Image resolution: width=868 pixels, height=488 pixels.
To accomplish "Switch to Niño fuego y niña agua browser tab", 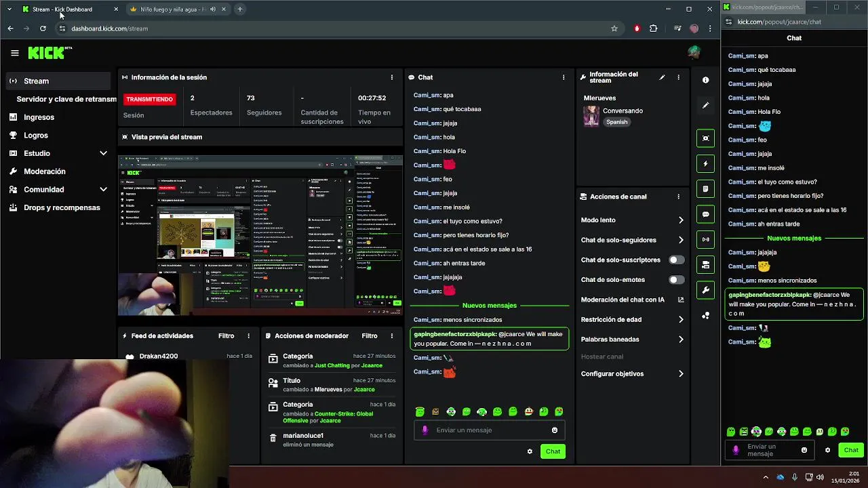I will [172, 9].
